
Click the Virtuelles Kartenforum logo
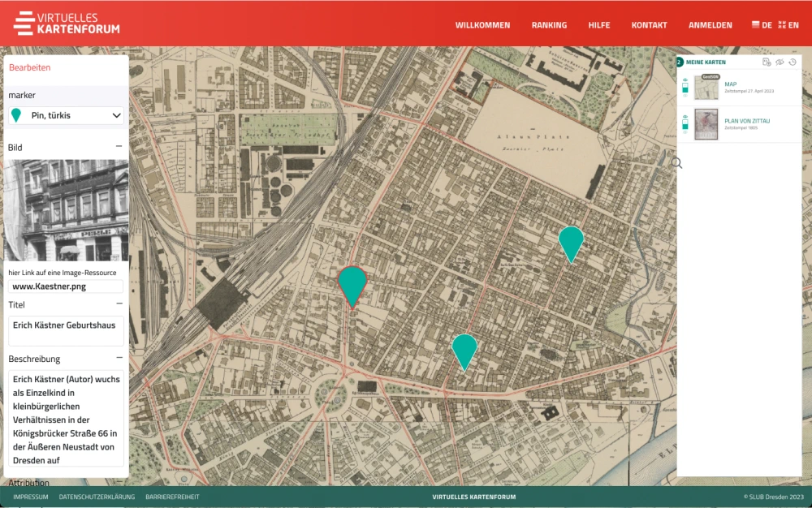click(67, 24)
